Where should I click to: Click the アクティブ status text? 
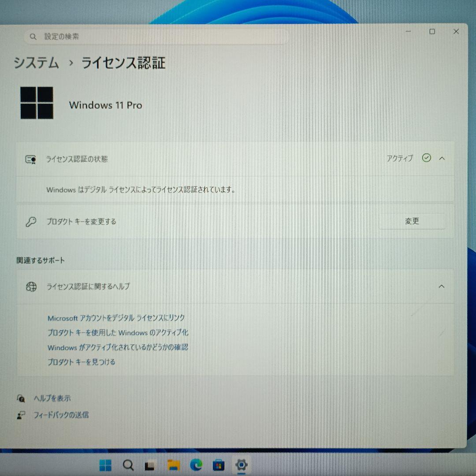coord(400,158)
